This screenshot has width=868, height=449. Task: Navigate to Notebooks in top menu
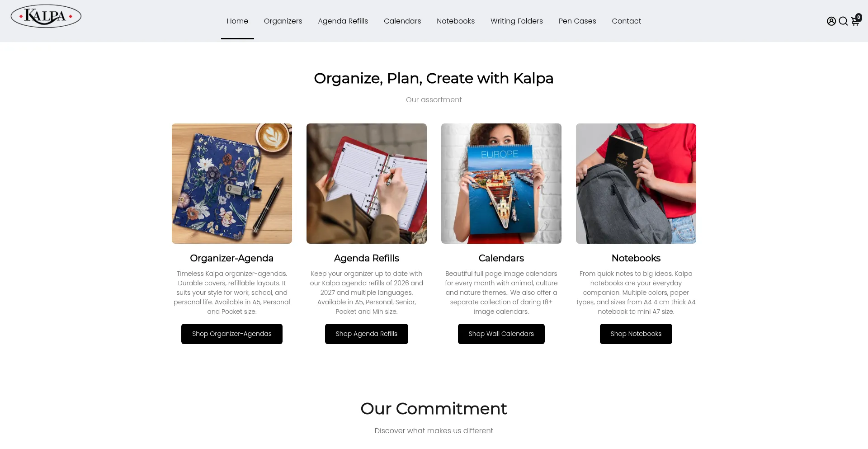click(456, 21)
